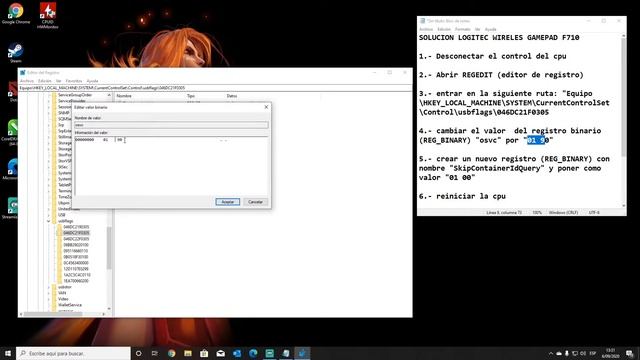Launch CPUID HWMonitor desktop shortcut
The width and height of the screenshot is (640, 360).
(48, 15)
